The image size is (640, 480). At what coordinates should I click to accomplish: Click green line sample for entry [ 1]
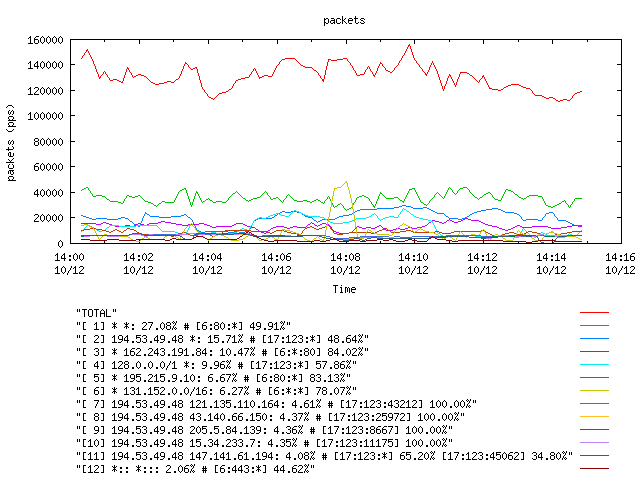pyautogui.click(x=594, y=326)
